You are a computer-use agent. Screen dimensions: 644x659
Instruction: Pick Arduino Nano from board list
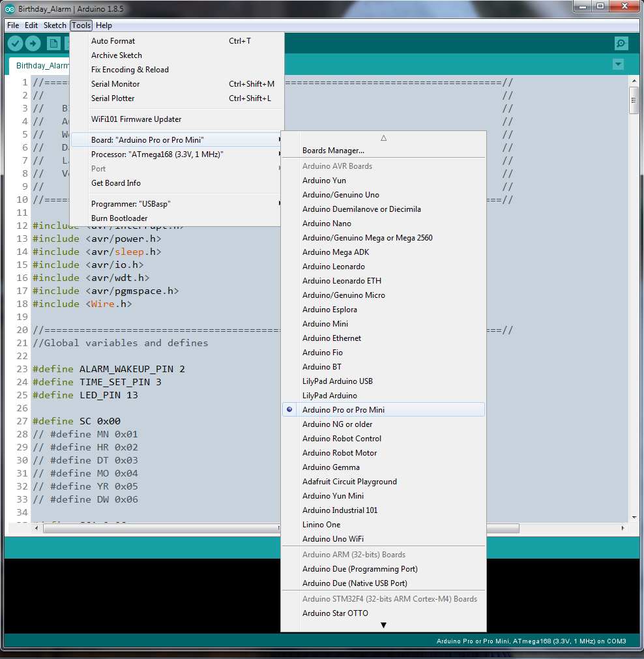[327, 224]
